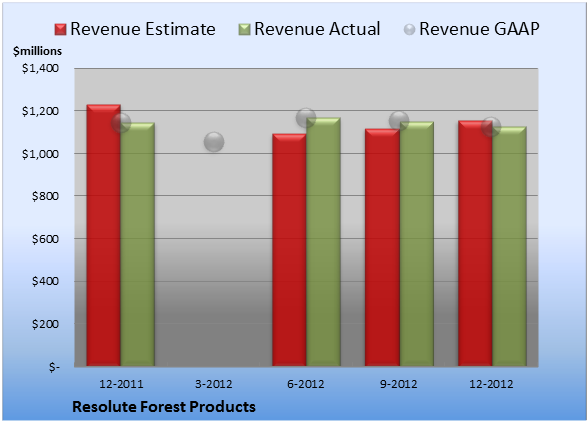The width and height of the screenshot is (588, 422).
Task: Click the '$-' zero axis label
Action: [x=54, y=367]
